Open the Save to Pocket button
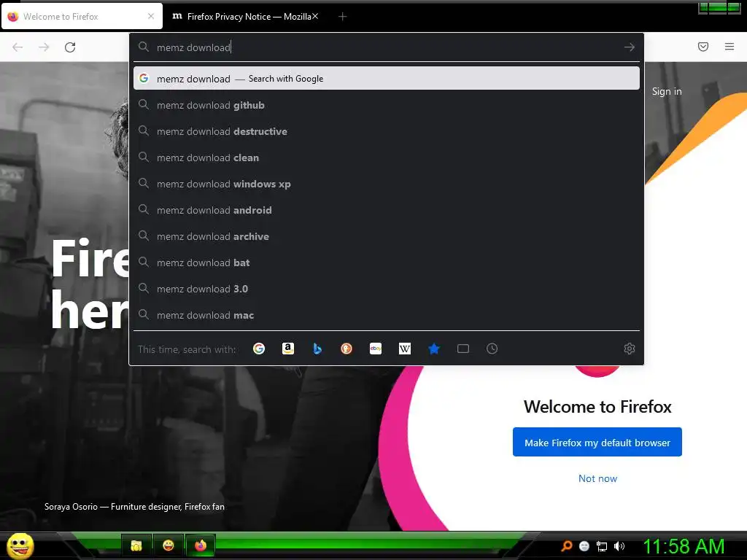The width and height of the screenshot is (747, 560). pos(703,47)
